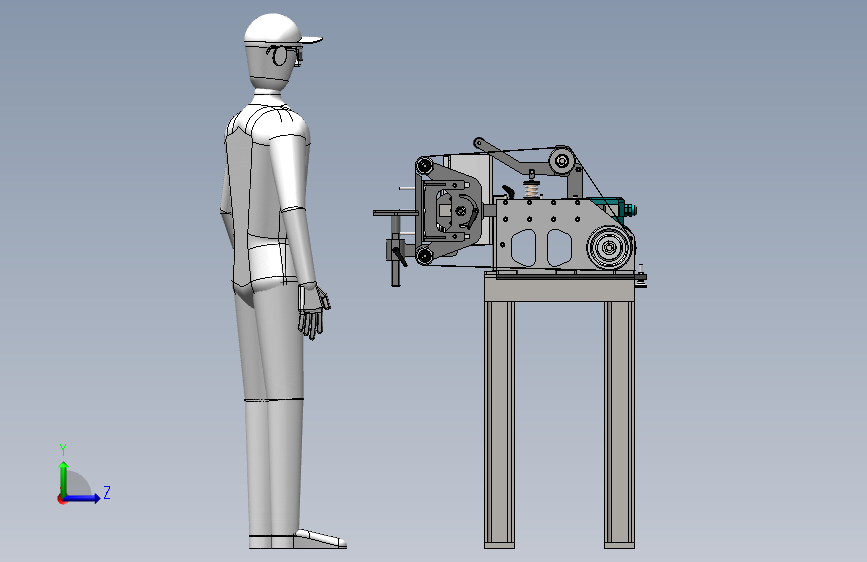Select the lower left contact wheel

(424, 255)
